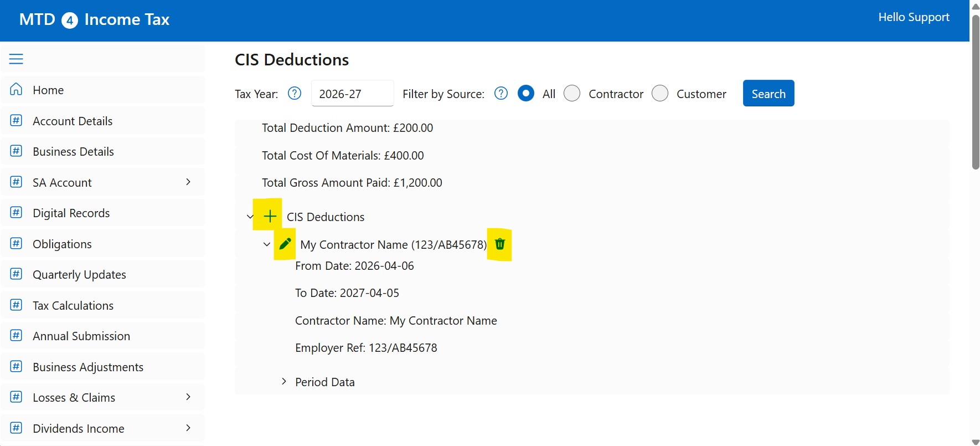Image resolution: width=980 pixels, height=446 pixels.
Task: Toggle the hamburger navigation menu
Action: [x=16, y=59]
